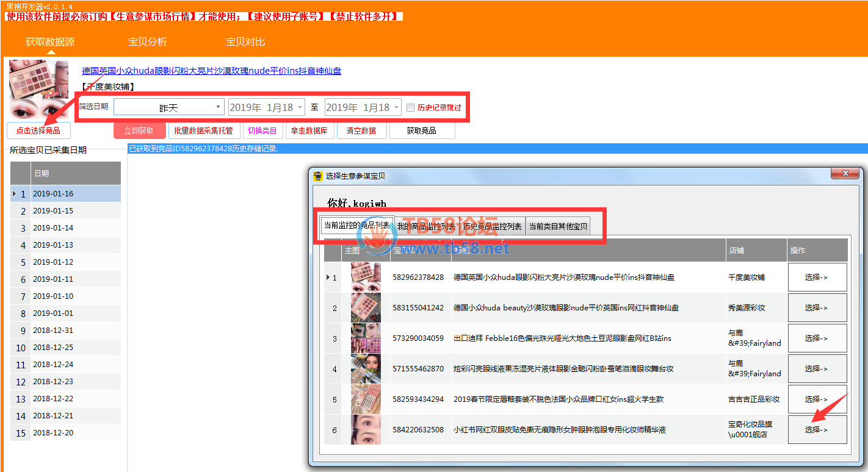Image resolution: width=868 pixels, height=472 pixels.
Task: Click thumbnail of item 584220632508
Action: [366, 430]
